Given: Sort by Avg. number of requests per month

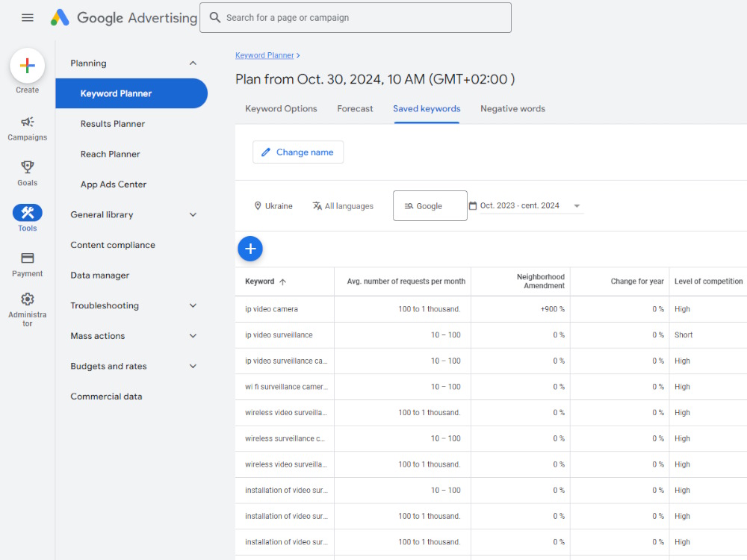Looking at the screenshot, I should (406, 281).
